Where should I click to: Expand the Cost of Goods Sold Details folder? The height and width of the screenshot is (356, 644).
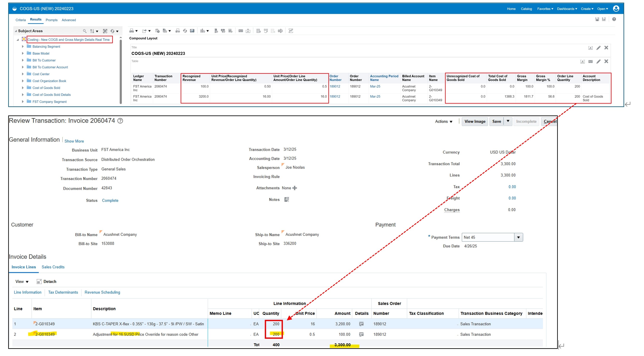[x=22, y=95]
